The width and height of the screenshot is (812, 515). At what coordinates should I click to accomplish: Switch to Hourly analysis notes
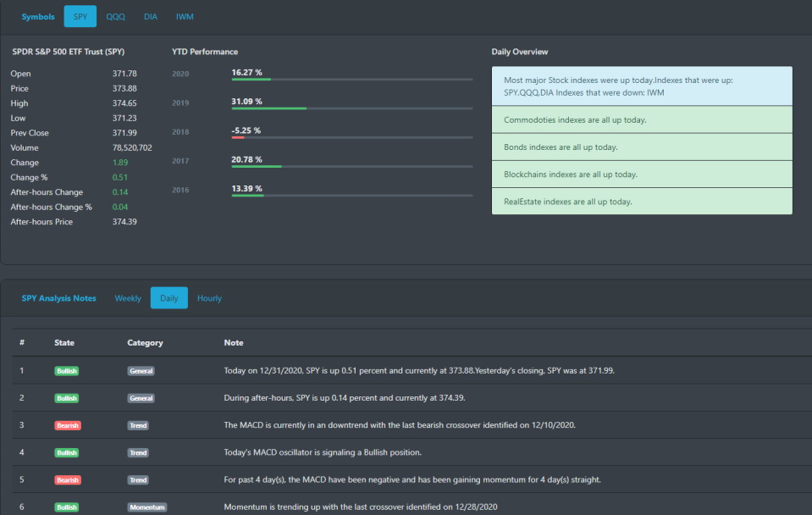pyautogui.click(x=209, y=298)
